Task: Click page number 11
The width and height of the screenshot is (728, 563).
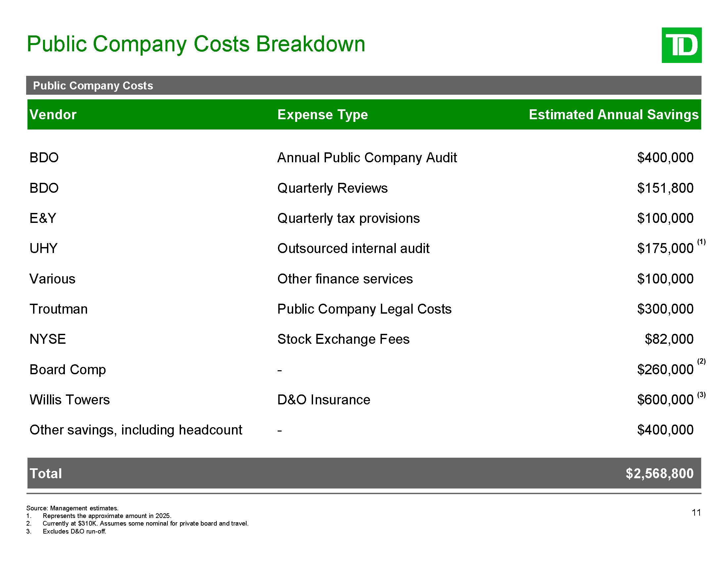Action: 696,513
